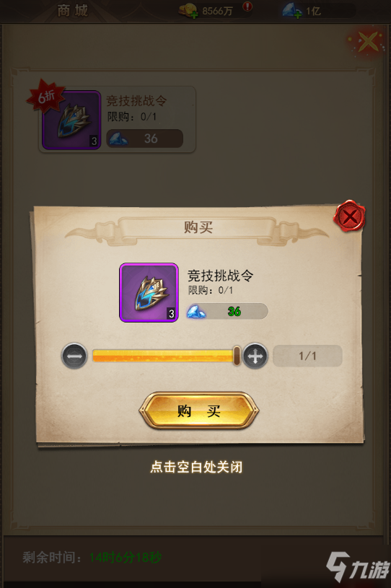Click the 点击空白处关闭 hint text
This screenshot has height=588, width=391.
point(196,467)
